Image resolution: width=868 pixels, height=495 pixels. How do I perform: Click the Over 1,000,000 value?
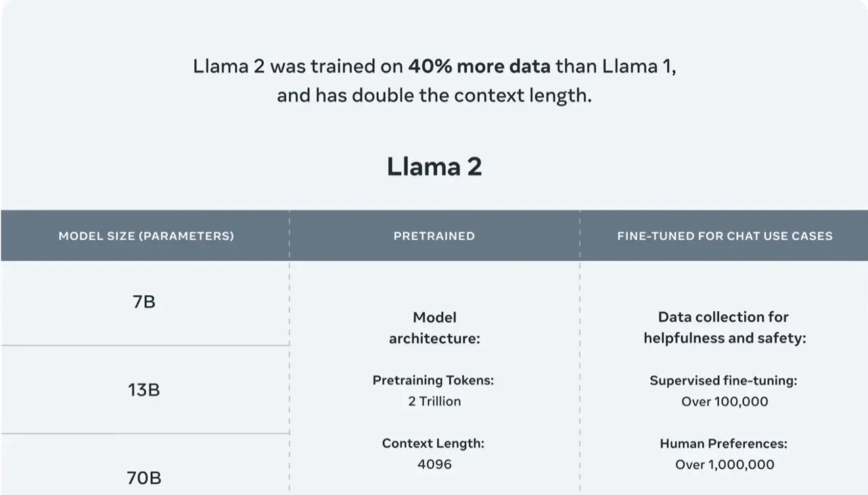coord(725,465)
